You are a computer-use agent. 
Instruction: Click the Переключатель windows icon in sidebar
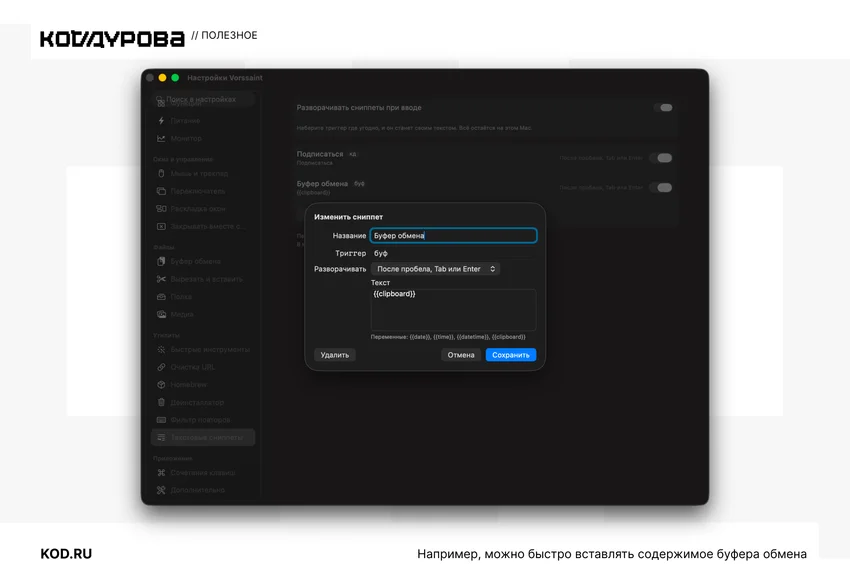tap(161, 191)
